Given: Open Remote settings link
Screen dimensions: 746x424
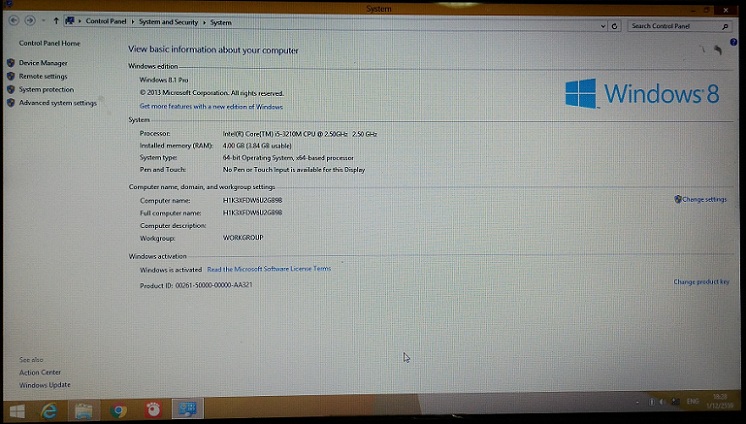Looking at the screenshot, I should point(43,76).
